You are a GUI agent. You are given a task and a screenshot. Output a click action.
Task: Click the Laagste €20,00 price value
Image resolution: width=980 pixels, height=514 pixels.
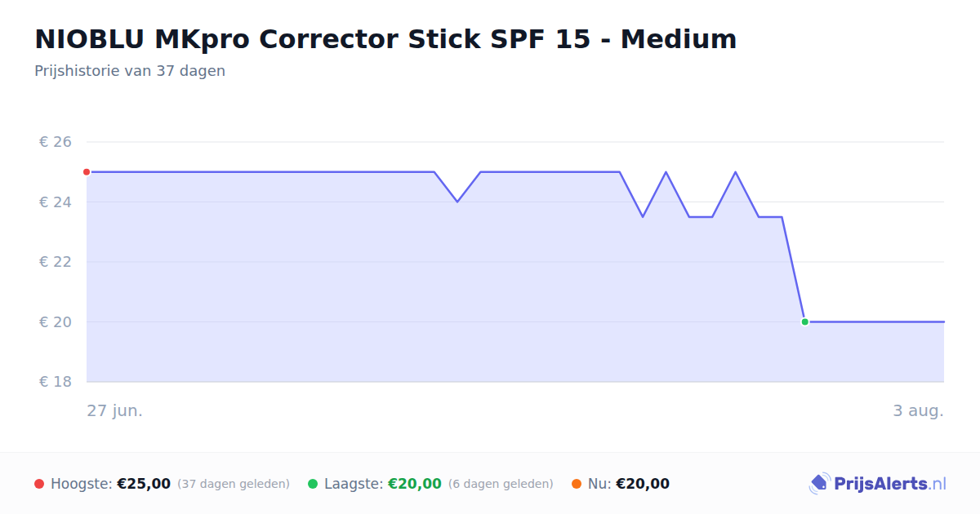415,484
